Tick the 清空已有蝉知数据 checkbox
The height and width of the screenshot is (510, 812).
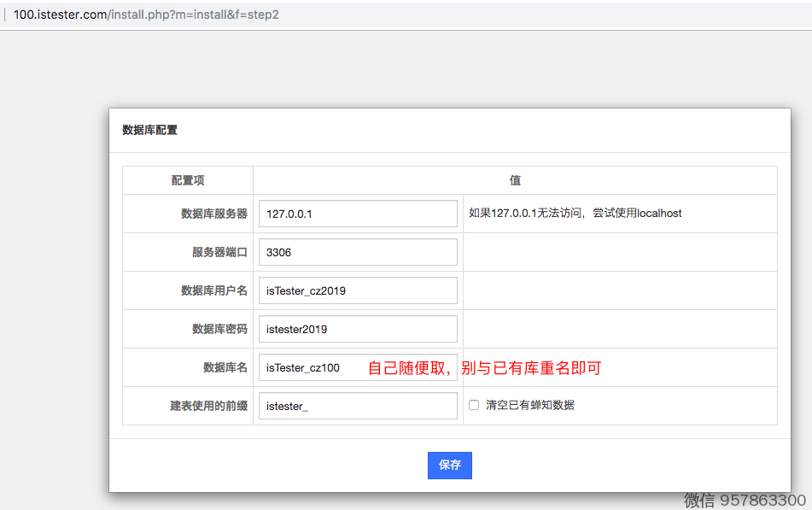474,405
